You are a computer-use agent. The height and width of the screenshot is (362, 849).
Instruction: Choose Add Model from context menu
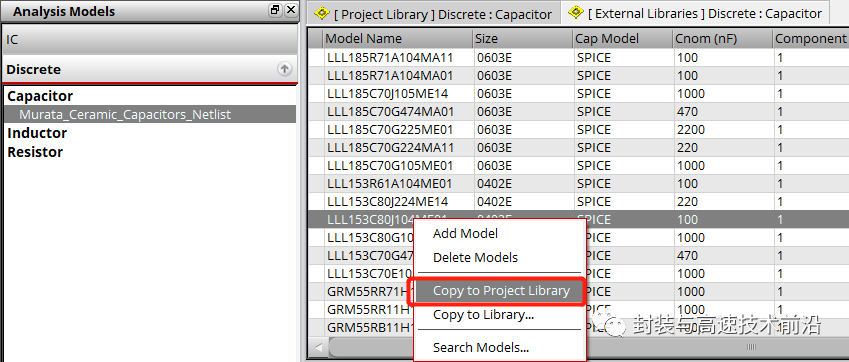click(x=465, y=234)
